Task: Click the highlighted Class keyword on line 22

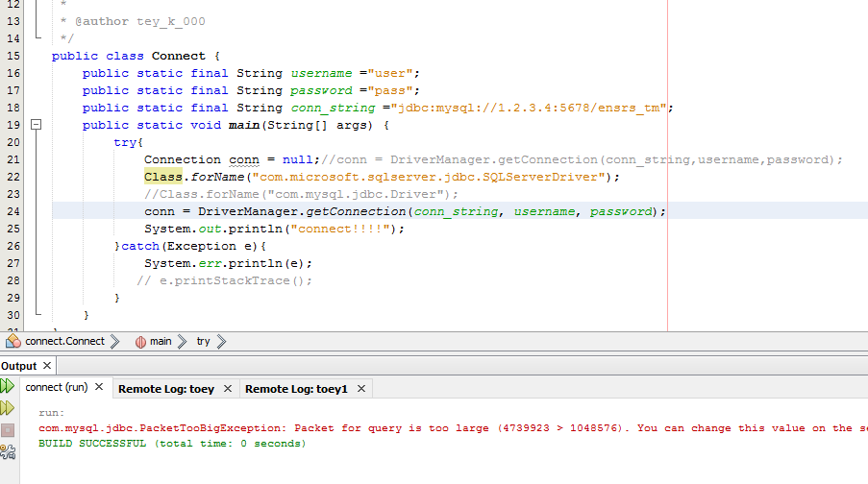Action: [x=163, y=177]
